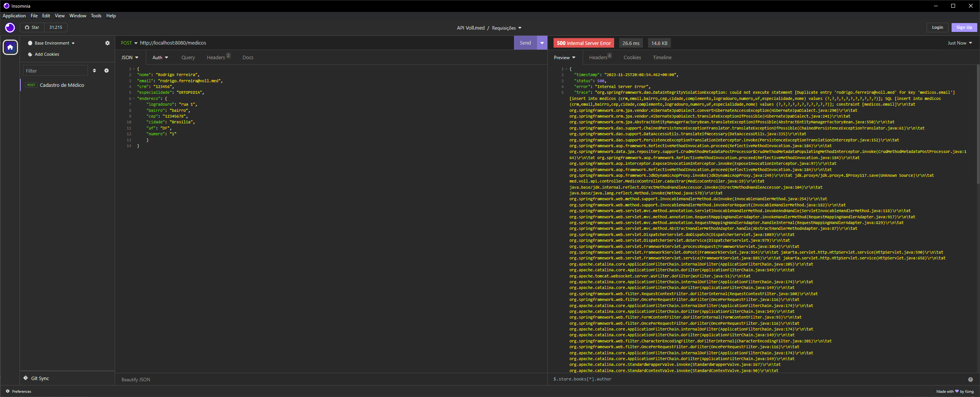
Task: Collapse the response JSON root fold arrow
Action: click(566, 69)
